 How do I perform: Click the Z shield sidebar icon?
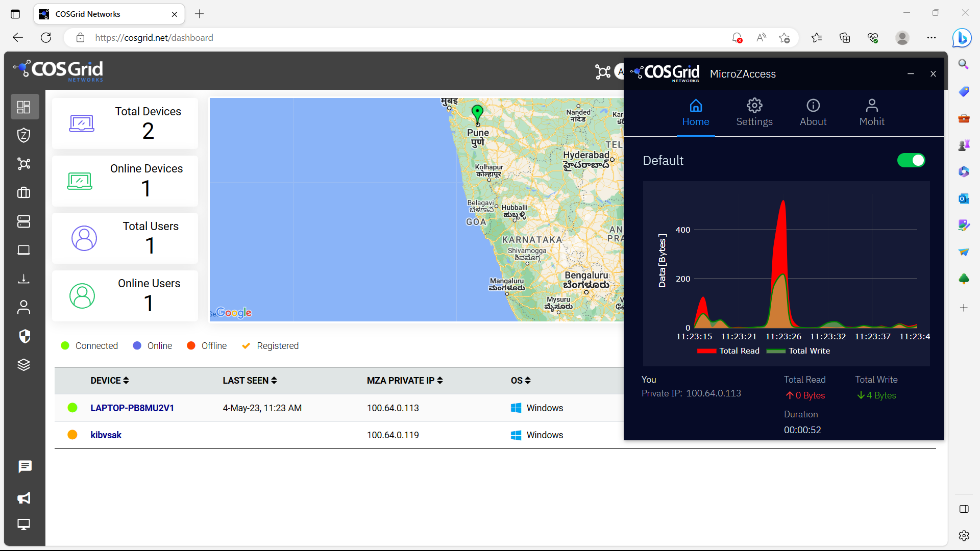point(24,135)
